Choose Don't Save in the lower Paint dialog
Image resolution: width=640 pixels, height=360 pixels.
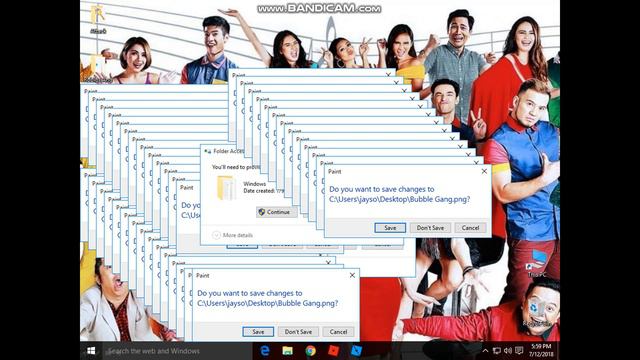(x=298, y=332)
